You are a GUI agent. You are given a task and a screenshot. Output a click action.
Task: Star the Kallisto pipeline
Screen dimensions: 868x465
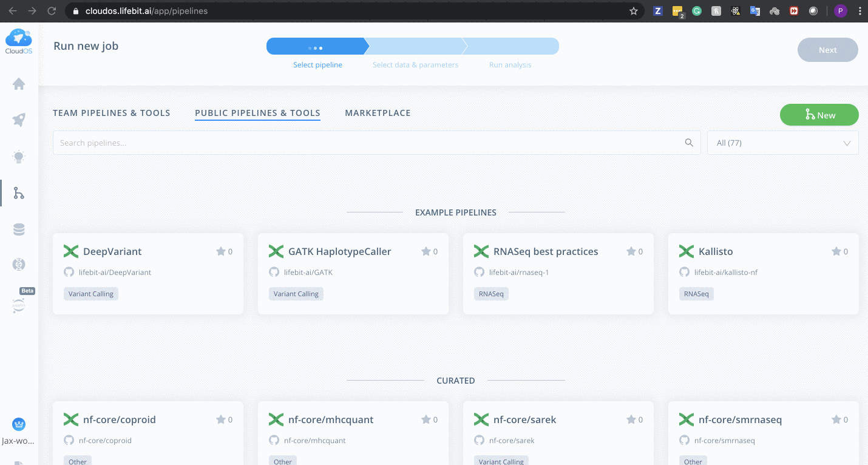point(836,251)
